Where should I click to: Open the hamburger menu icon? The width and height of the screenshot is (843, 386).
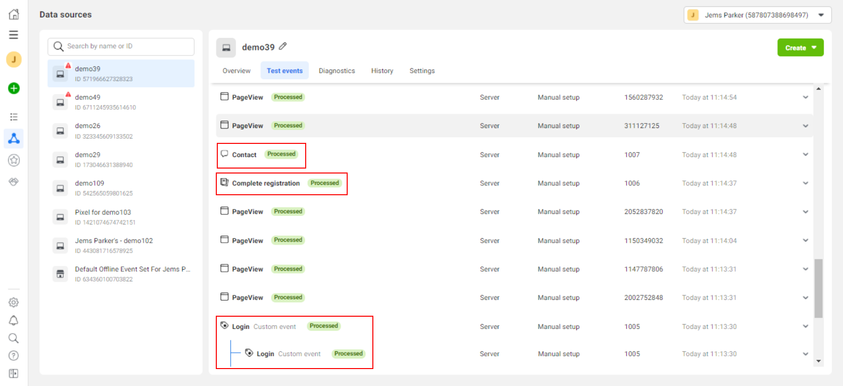[x=14, y=35]
